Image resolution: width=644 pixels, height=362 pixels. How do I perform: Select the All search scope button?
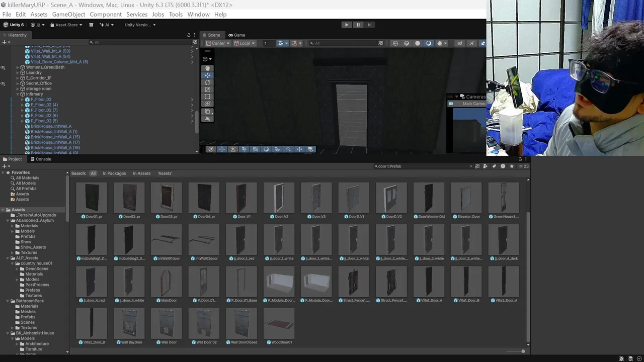pos(93,173)
